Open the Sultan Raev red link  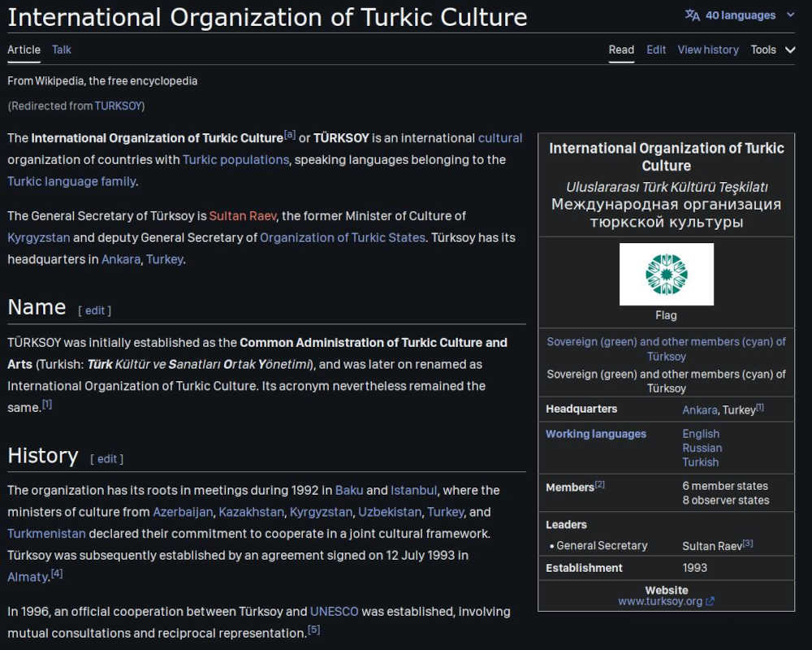242,216
